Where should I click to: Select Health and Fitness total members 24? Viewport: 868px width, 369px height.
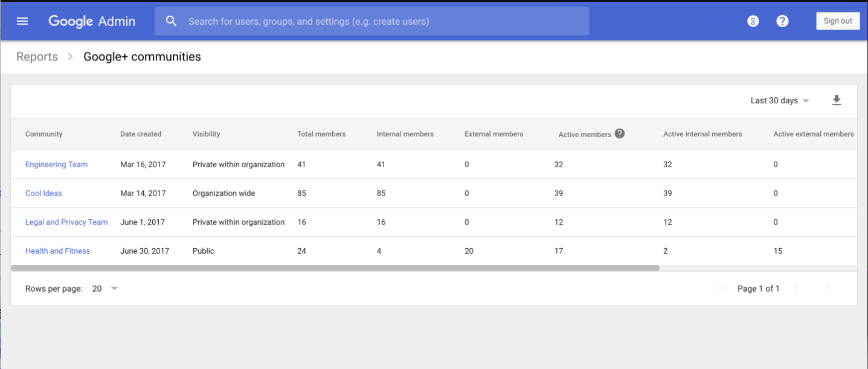pos(302,251)
